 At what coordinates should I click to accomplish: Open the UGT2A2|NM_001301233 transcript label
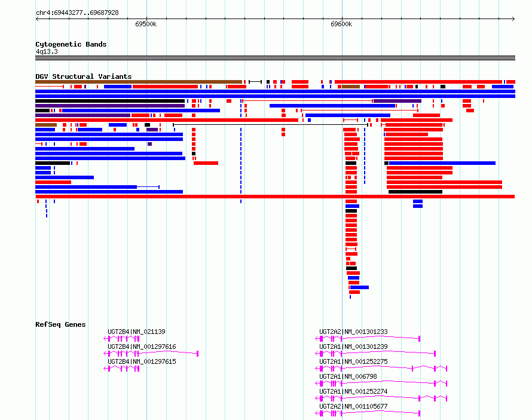(x=353, y=332)
